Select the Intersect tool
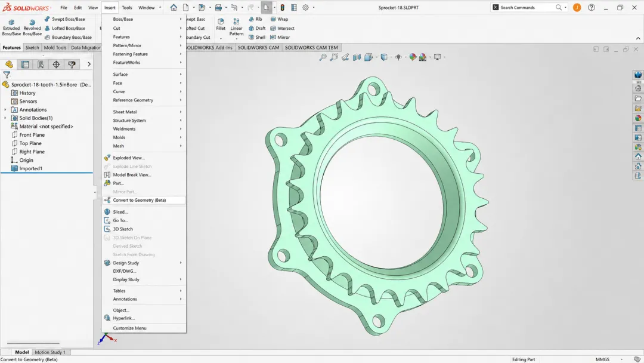This screenshot has width=644, height=363. click(x=282, y=28)
